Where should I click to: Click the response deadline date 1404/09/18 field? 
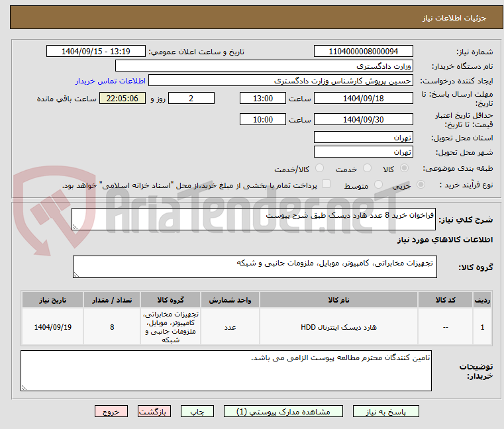click(363, 98)
